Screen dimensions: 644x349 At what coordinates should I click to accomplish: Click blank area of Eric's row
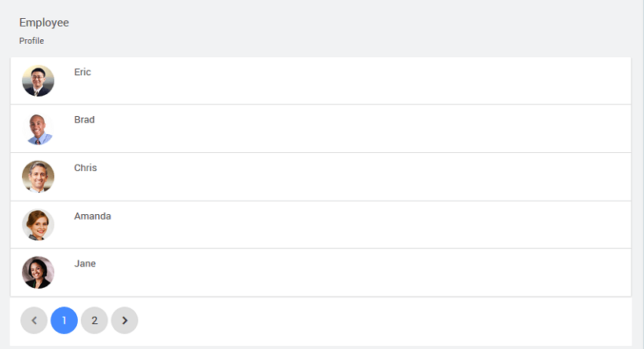353,81
